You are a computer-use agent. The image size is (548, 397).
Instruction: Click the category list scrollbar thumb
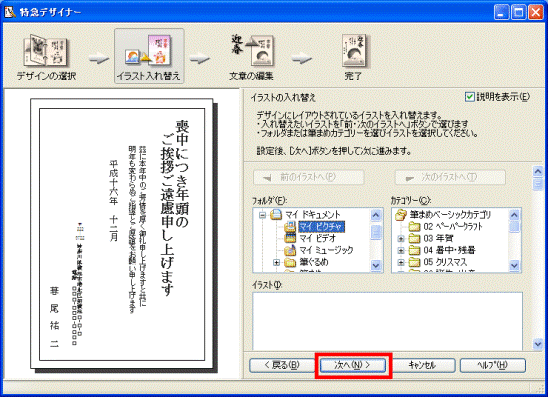[514, 226]
